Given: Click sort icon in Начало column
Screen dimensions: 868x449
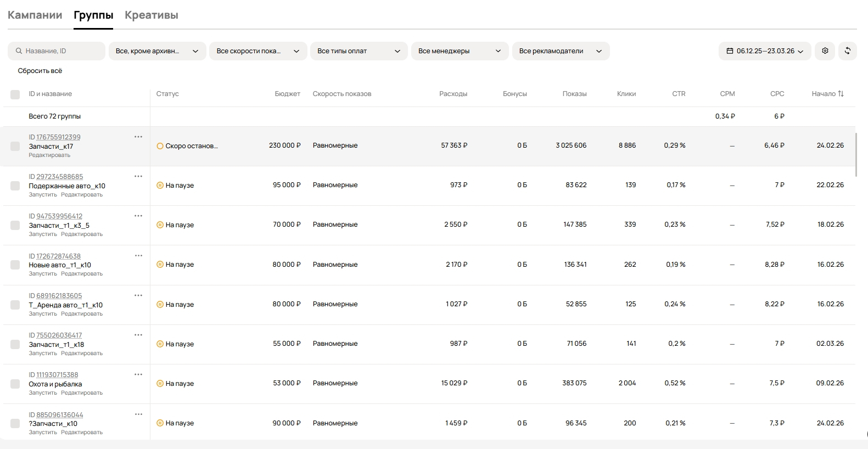Looking at the screenshot, I should [841, 94].
